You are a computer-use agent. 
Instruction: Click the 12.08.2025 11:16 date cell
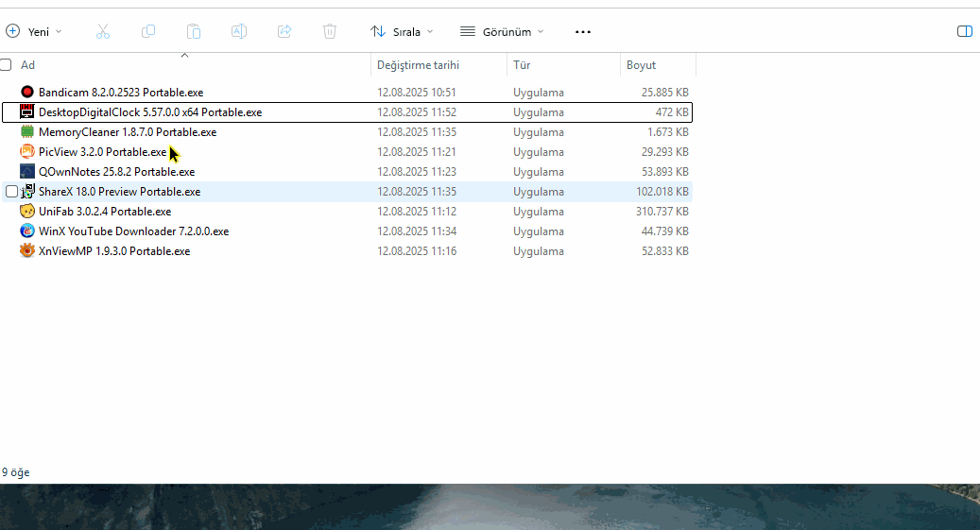pyautogui.click(x=417, y=251)
